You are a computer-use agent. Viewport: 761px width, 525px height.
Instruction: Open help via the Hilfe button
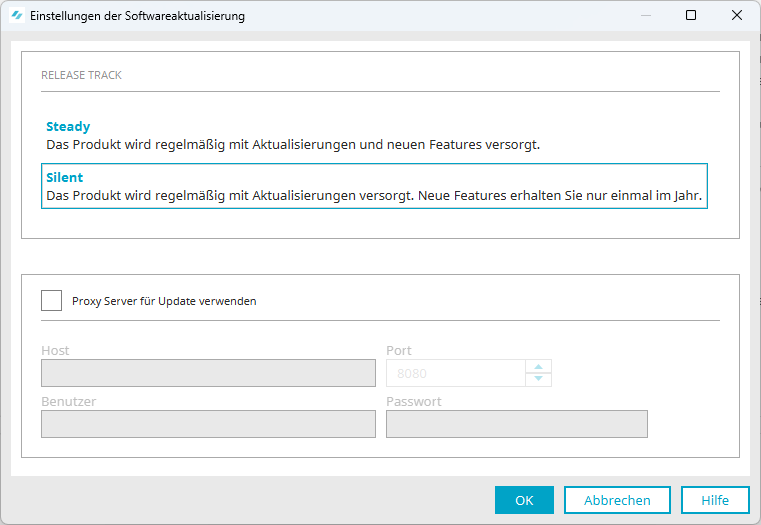pyautogui.click(x=715, y=500)
